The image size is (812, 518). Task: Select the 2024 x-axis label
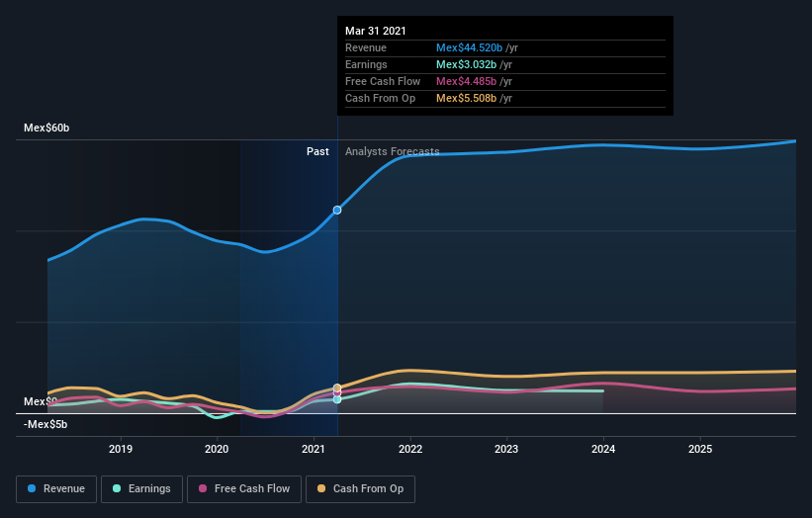point(603,449)
